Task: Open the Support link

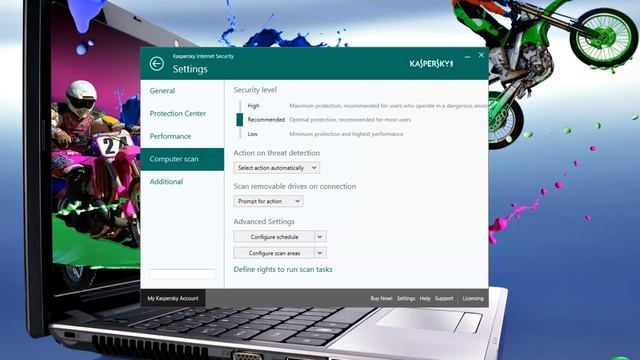Action: (444, 298)
